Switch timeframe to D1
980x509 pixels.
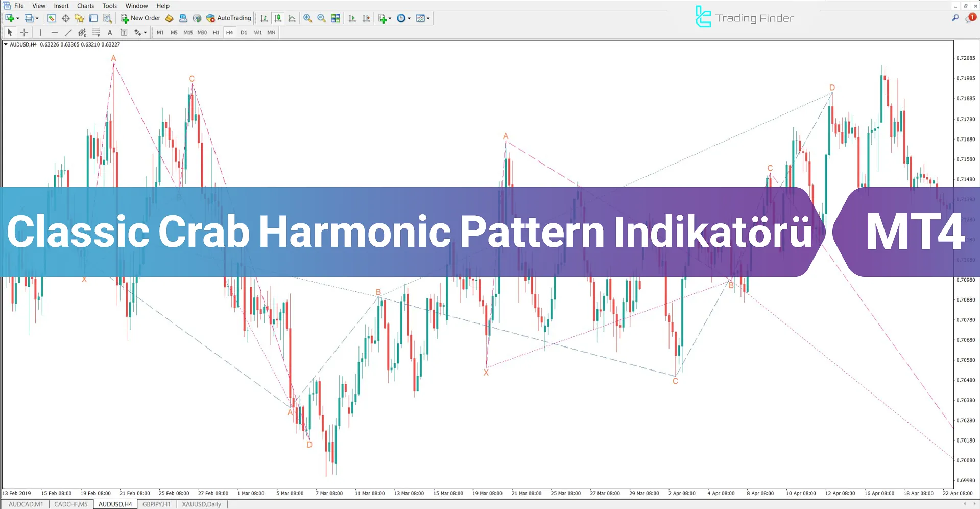244,32
